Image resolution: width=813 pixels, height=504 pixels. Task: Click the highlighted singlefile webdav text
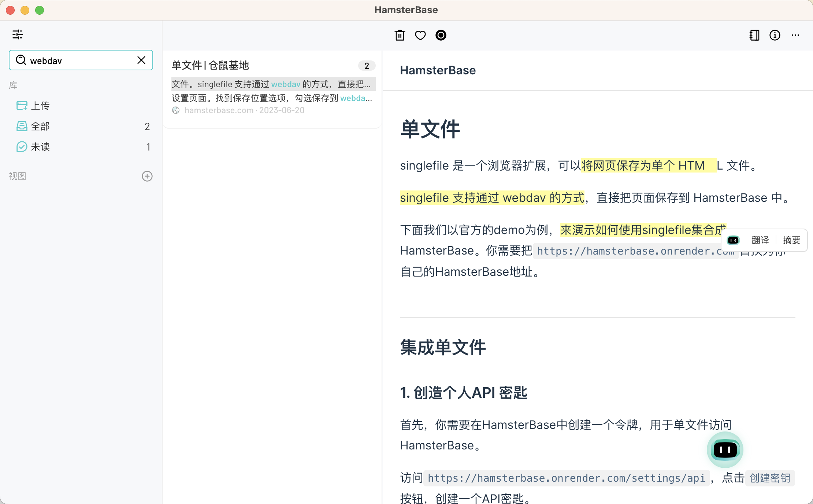click(x=491, y=198)
